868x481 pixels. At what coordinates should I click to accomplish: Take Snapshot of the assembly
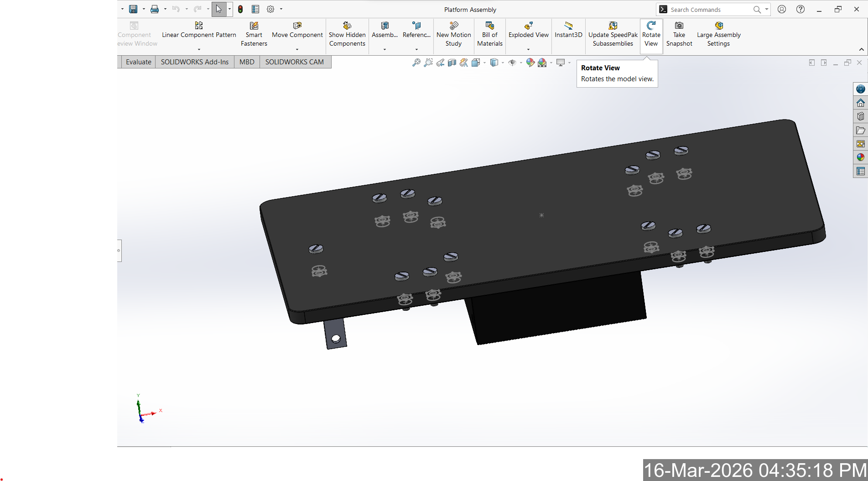(679, 34)
